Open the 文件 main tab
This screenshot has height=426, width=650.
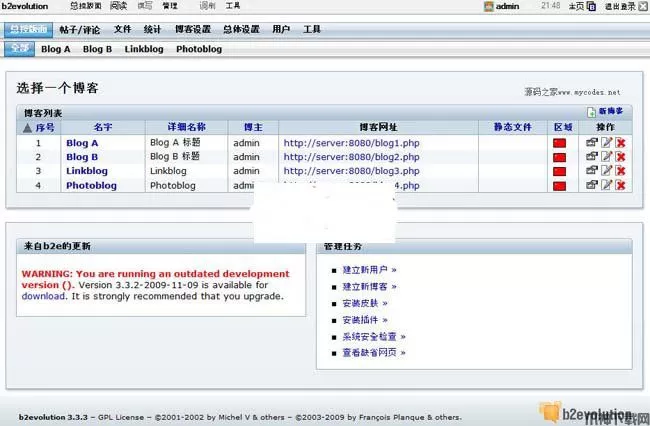122,29
